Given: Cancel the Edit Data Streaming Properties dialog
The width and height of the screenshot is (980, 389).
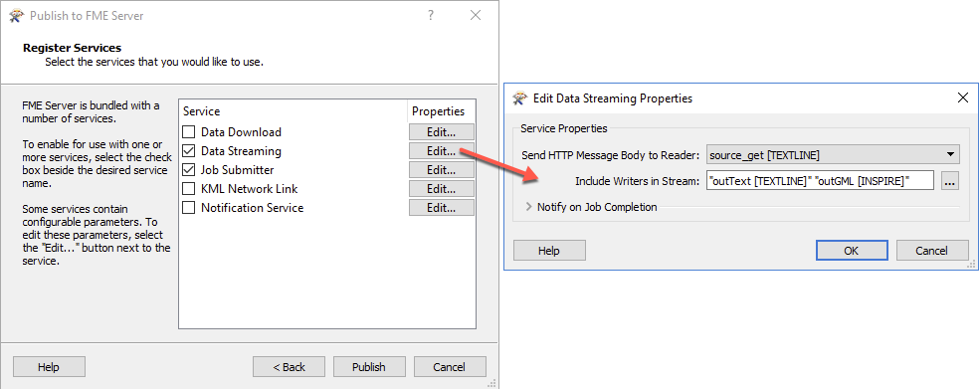Looking at the screenshot, I should click(932, 250).
